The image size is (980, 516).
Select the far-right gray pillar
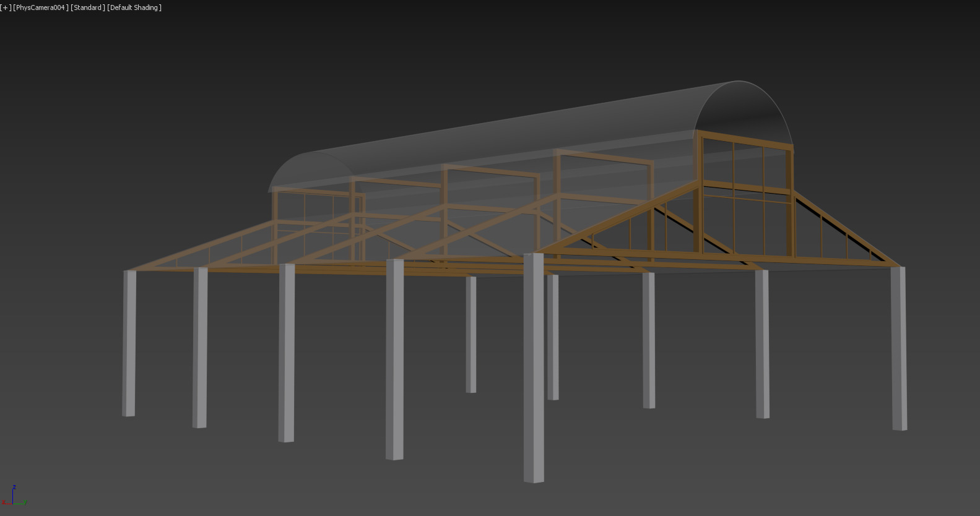point(899,348)
